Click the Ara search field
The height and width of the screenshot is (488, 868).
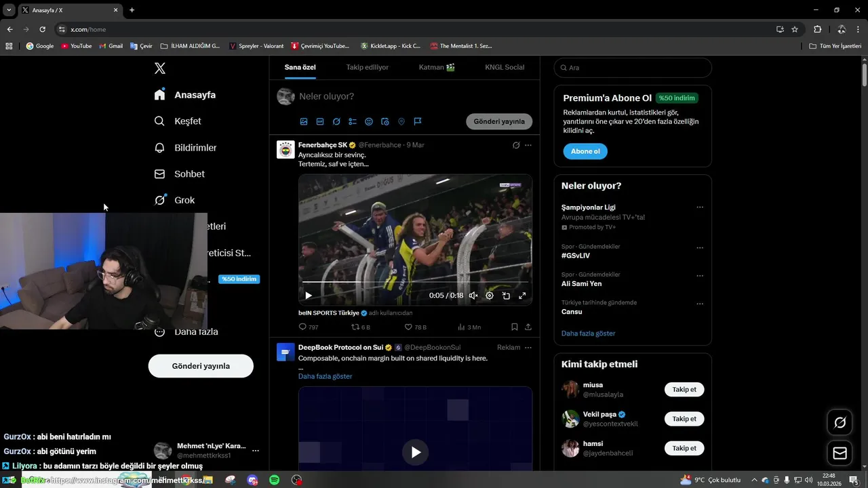[633, 68]
